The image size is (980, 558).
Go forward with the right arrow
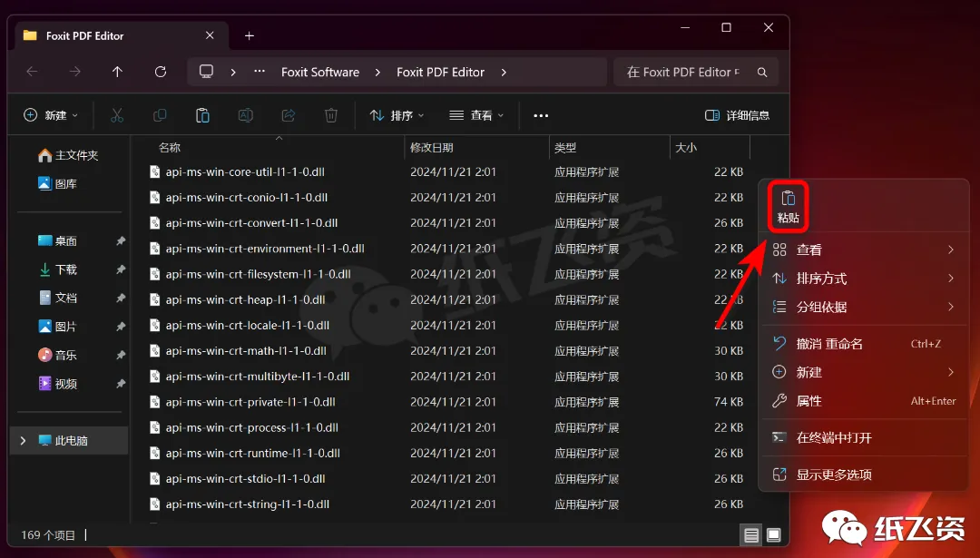point(75,72)
